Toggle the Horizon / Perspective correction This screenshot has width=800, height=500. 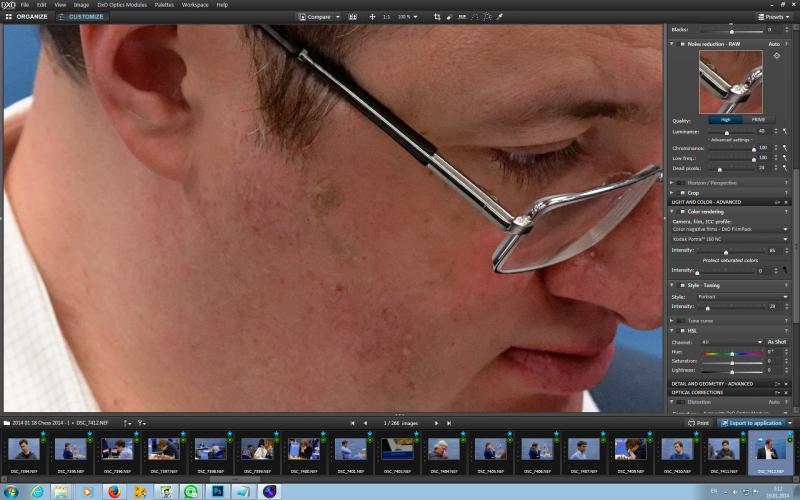pos(682,183)
